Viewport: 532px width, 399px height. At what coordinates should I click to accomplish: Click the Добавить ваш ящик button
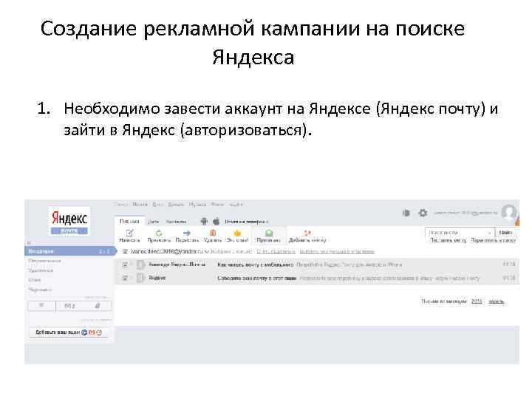click(x=69, y=332)
